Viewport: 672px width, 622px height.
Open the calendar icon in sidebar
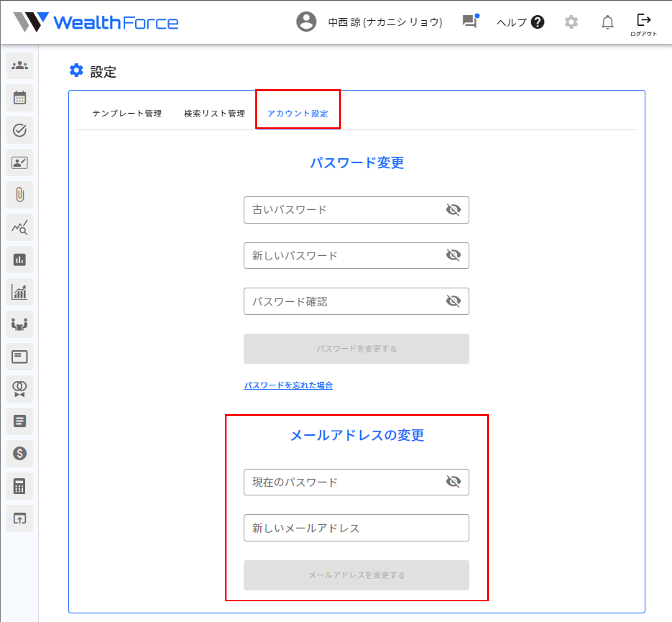tap(20, 98)
